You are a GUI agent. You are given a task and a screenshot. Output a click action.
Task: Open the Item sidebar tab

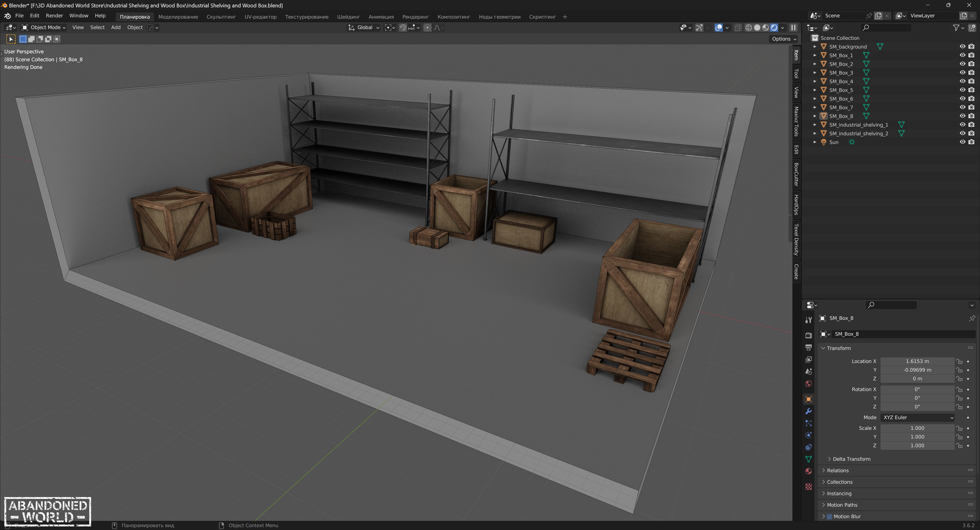pyautogui.click(x=796, y=55)
